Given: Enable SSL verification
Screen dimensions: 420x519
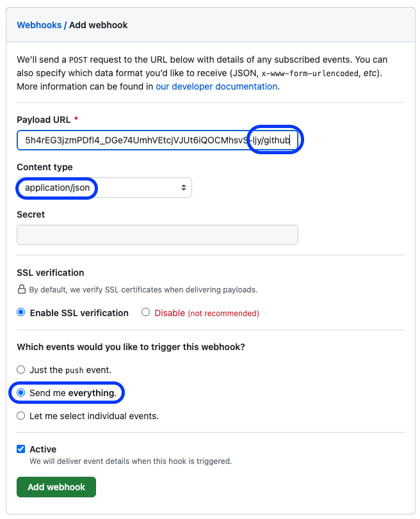Looking at the screenshot, I should tap(20, 313).
